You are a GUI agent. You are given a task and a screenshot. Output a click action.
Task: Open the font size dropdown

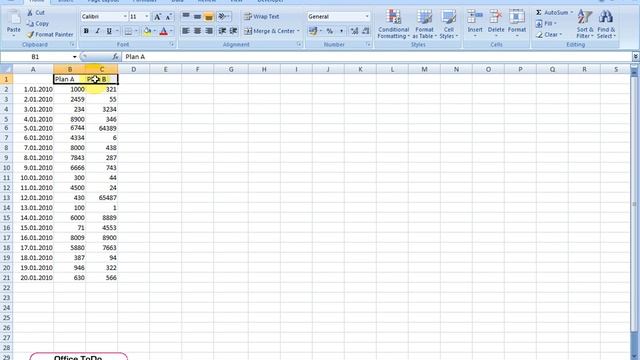(x=147, y=17)
